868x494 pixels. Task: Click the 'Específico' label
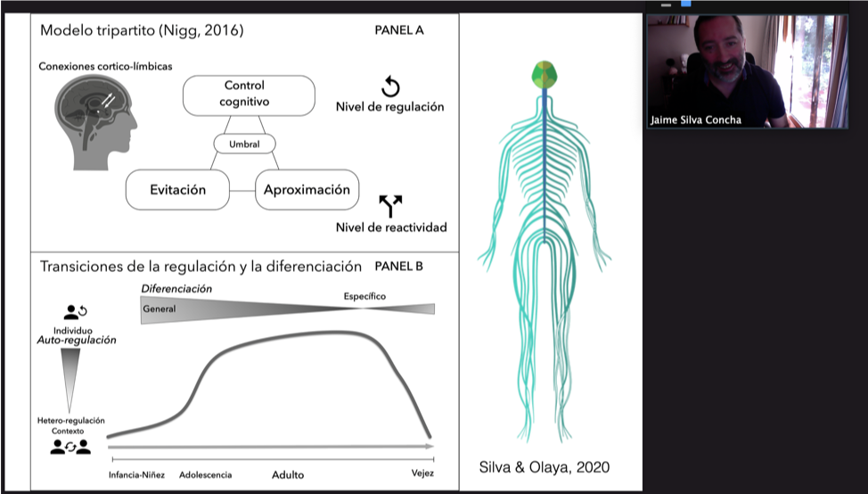click(x=364, y=296)
